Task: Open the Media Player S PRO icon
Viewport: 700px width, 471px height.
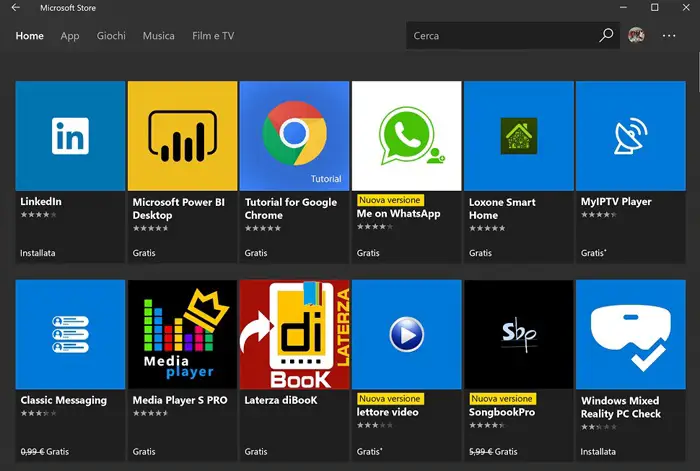Action: (x=182, y=334)
